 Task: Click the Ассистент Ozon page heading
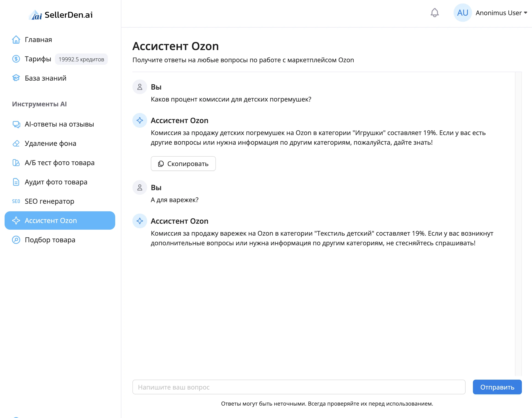[x=175, y=46]
